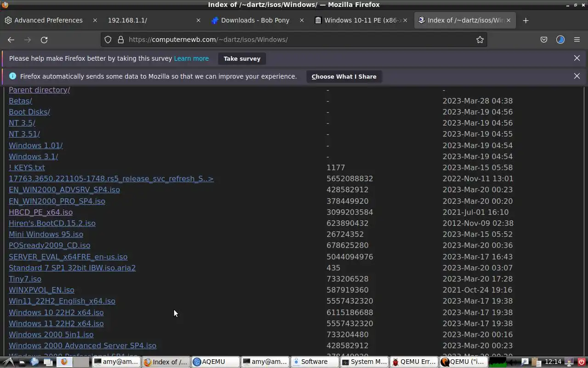Click the taskbar clock showing 12:14

tap(553, 362)
